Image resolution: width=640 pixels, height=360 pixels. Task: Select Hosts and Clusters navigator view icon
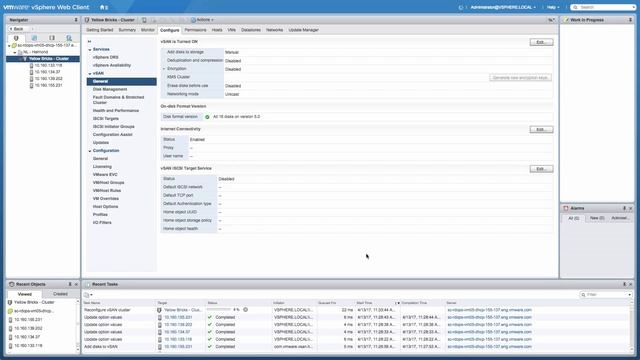(16, 38)
